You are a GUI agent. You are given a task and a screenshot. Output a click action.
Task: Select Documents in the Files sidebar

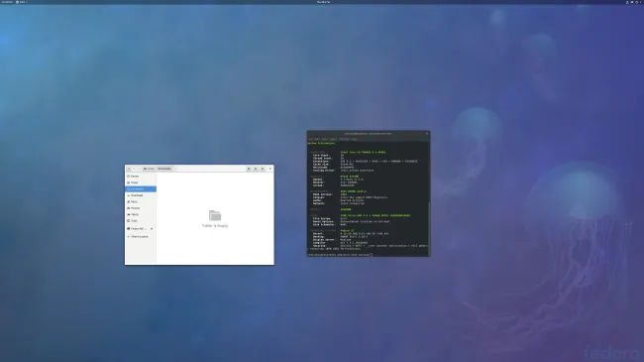point(140,188)
